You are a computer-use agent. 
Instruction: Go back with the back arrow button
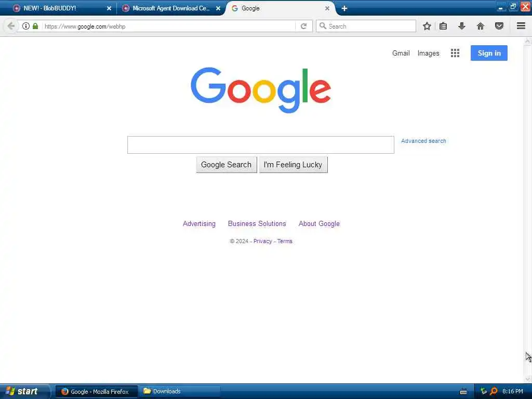tap(10, 26)
